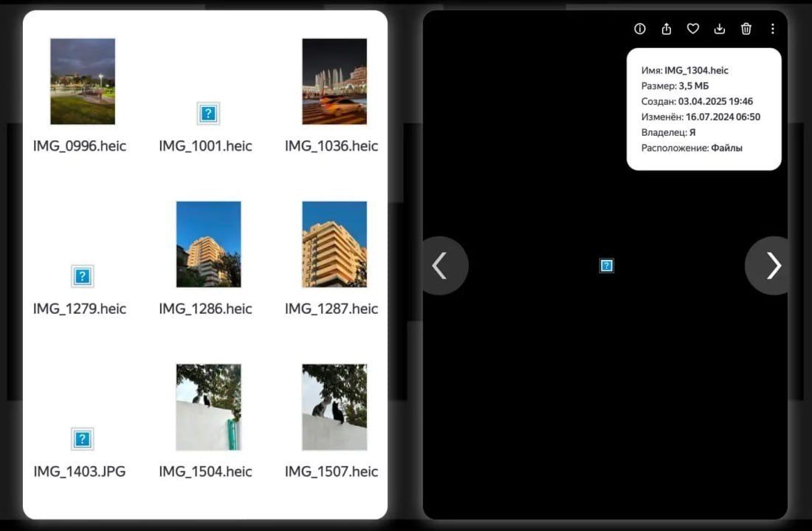
Task: Download the image with the download icon
Action: click(719, 29)
